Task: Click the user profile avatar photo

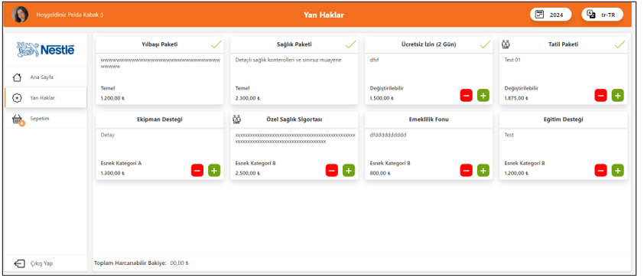Action: pyautogui.click(x=20, y=15)
